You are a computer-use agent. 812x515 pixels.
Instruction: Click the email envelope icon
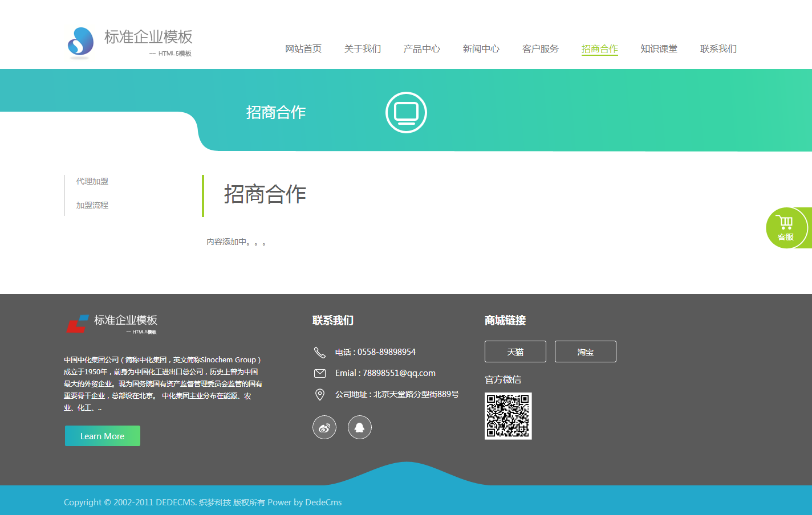(320, 373)
